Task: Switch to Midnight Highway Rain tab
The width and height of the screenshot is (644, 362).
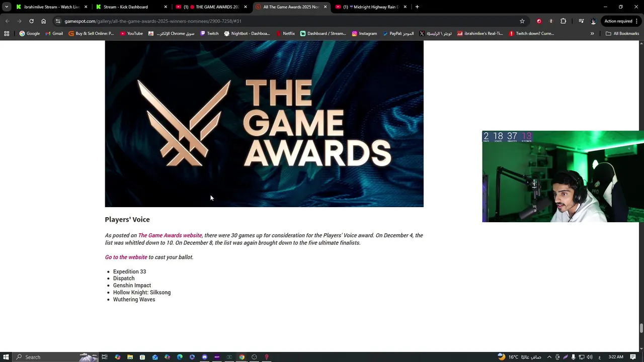Action: [x=371, y=7]
